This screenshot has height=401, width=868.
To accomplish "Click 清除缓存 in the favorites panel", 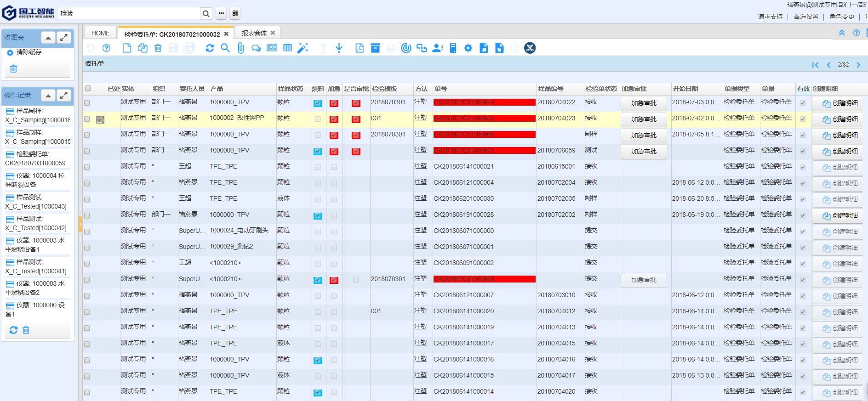I will click(x=29, y=52).
